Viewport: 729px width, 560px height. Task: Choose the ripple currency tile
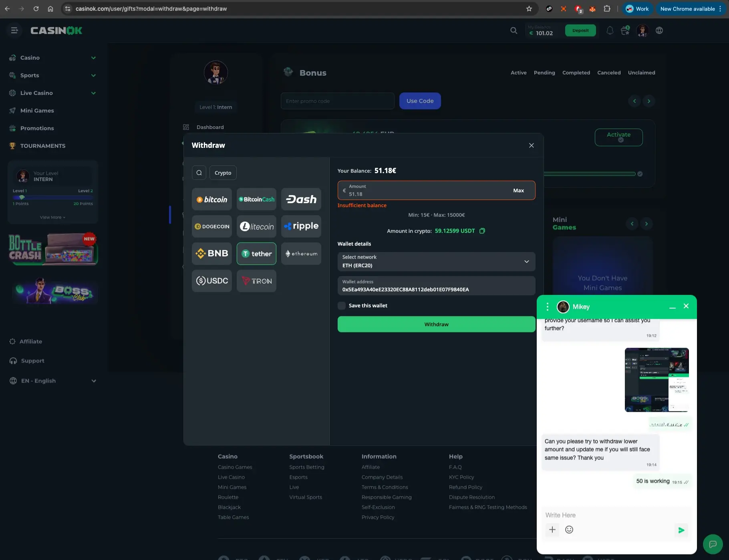pyautogui.click(x=301, y=226)
